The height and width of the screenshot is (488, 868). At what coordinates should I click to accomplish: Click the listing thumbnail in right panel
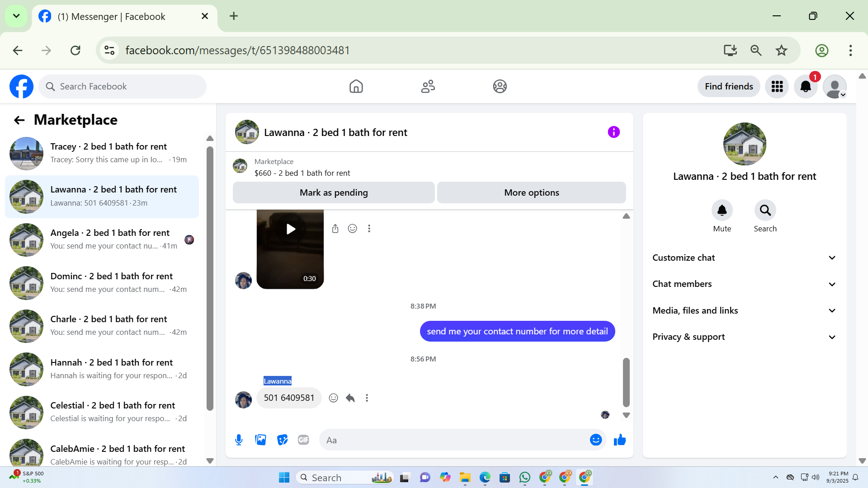745,144
